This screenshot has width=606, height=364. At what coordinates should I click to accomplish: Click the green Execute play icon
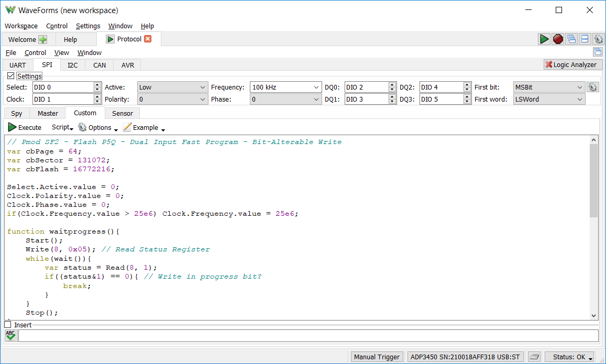(12, 127)
